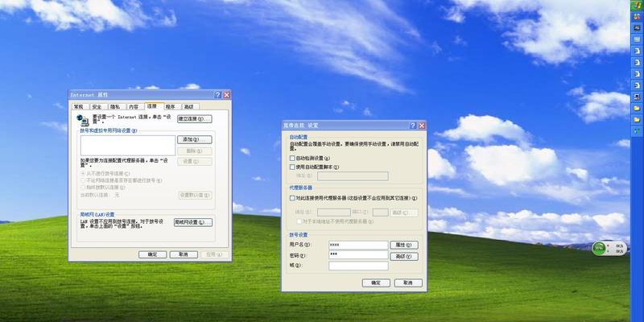Screen dimensions: 644x322
Task: Click the green percentage ball floating widget
Action: click(x=599, y=248)
